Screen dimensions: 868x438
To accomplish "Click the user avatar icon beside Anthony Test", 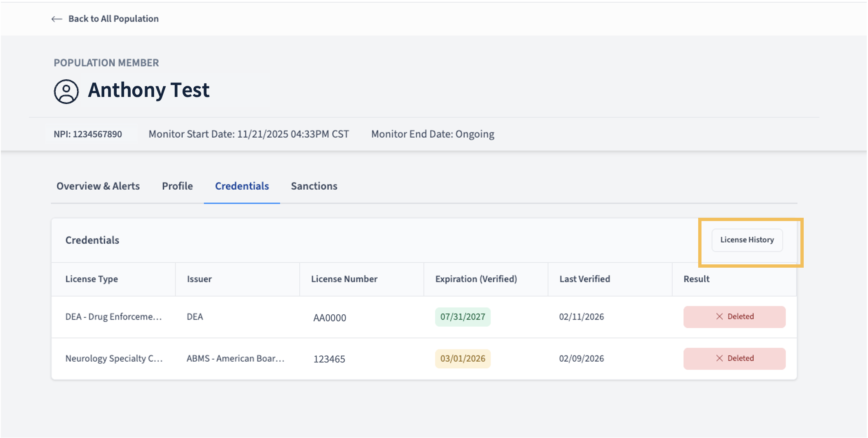I will pyautogui.click(x=66, y=91).
